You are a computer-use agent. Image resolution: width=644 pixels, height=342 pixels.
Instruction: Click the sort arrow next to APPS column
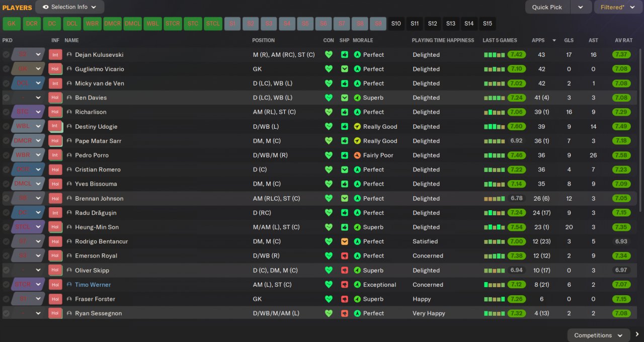coord(554,40)
